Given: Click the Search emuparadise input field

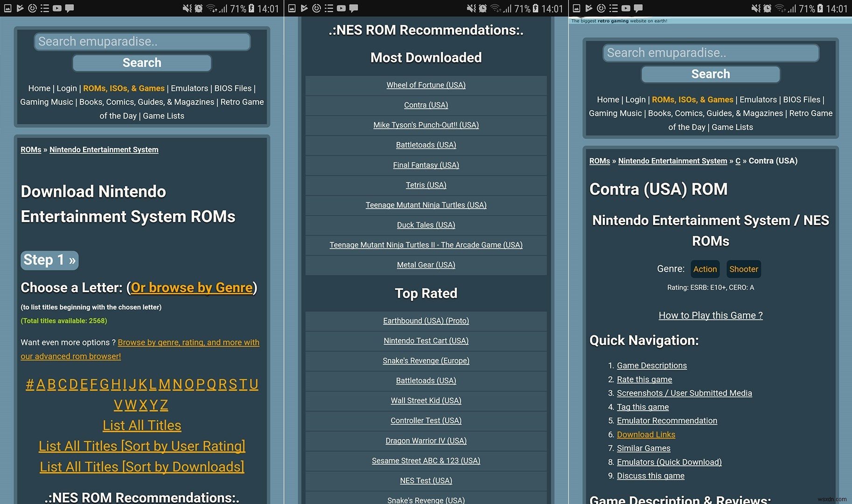Looking at the screenshot, I should coord(141,42).
